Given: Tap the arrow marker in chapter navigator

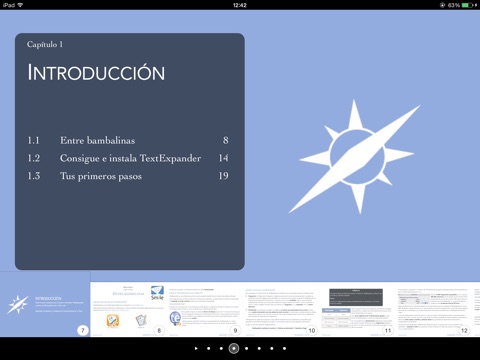Looking at the screenshot, I should point(196,348).
